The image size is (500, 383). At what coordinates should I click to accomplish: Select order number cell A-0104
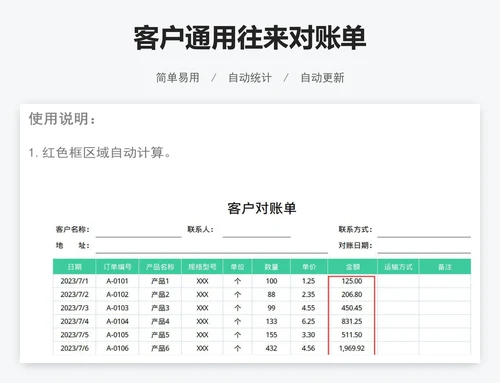[117, 321]
